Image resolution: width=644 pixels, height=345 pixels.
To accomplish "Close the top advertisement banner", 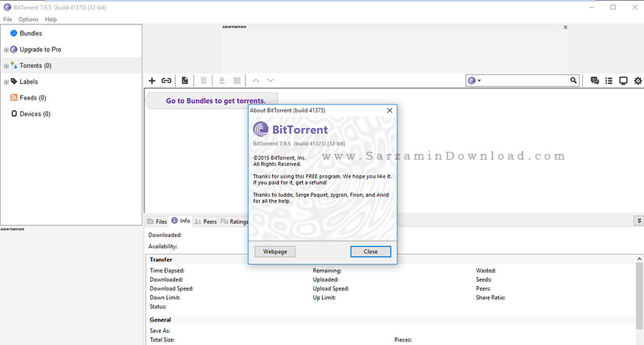I will click(x=565, y=27).
